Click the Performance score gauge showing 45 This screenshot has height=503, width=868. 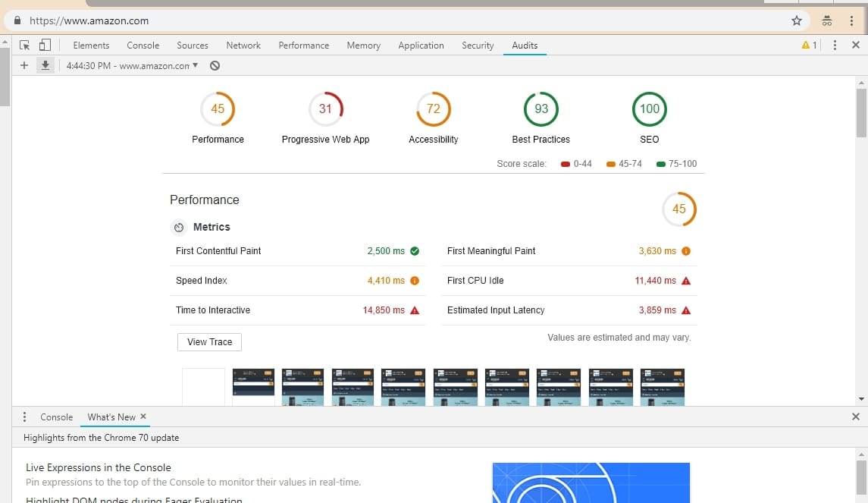point(218,108)
